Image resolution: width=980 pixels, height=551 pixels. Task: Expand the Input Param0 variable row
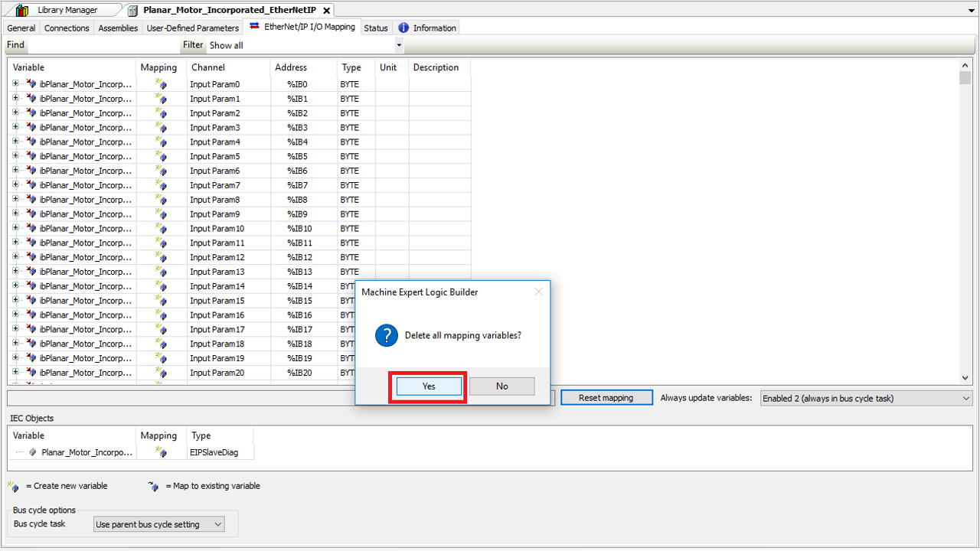click(15, 84)
